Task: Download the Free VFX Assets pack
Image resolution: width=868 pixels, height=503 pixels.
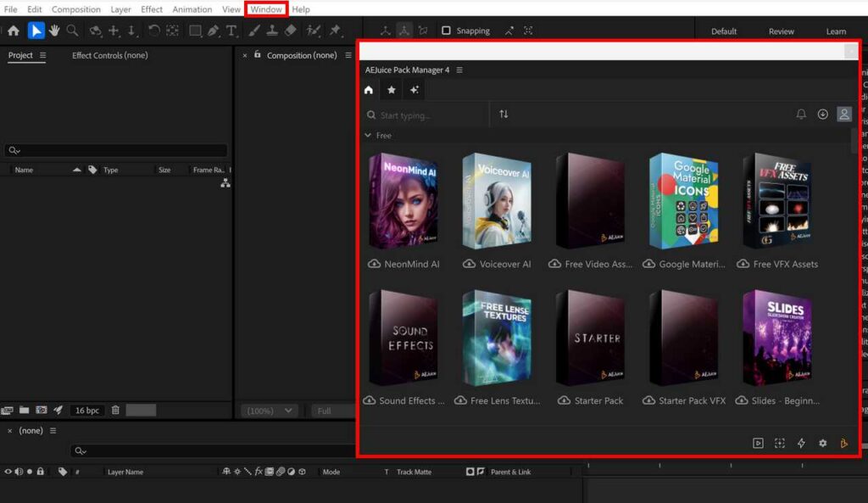Action: (x=743, y=264)
